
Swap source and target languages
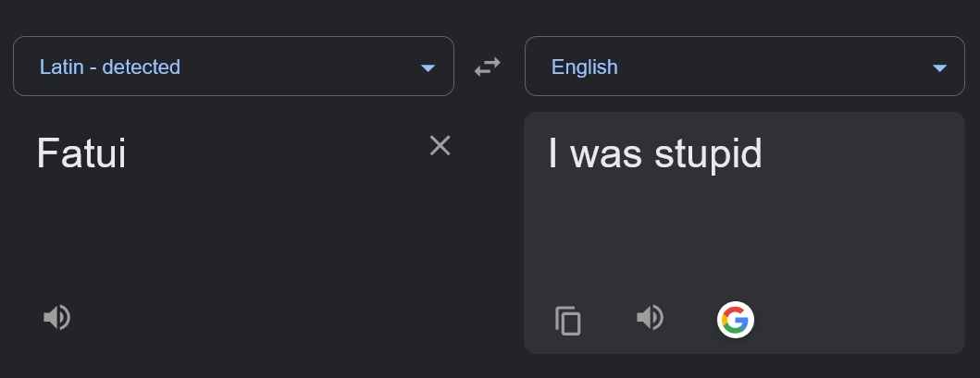pos(487,67)
